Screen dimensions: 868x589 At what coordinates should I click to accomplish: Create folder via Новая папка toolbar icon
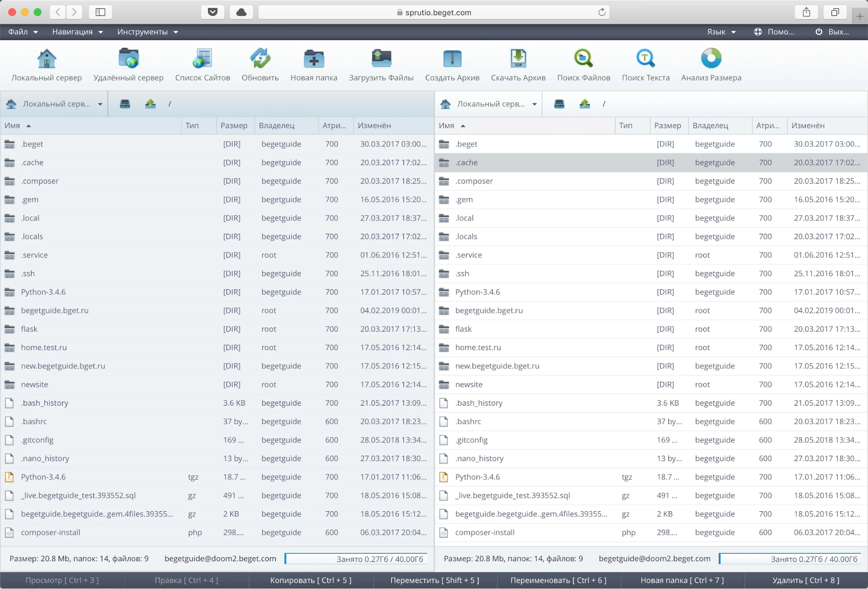click(314, 59)
